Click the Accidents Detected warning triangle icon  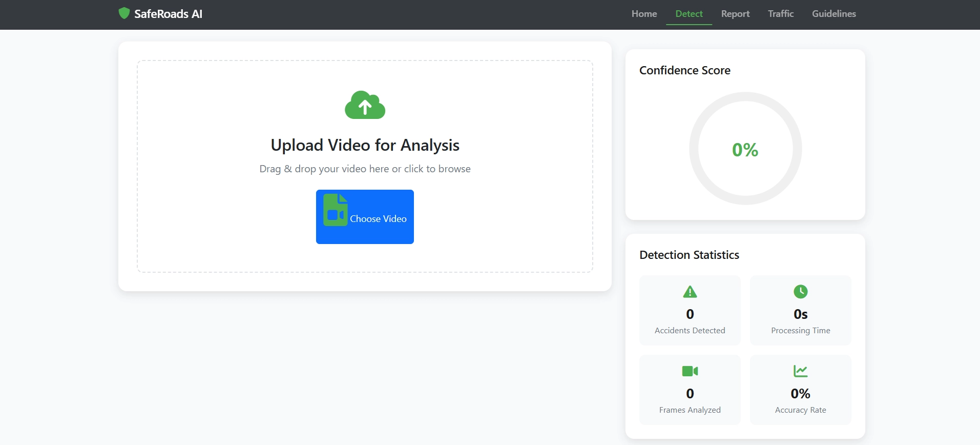[x=690, y=292]
